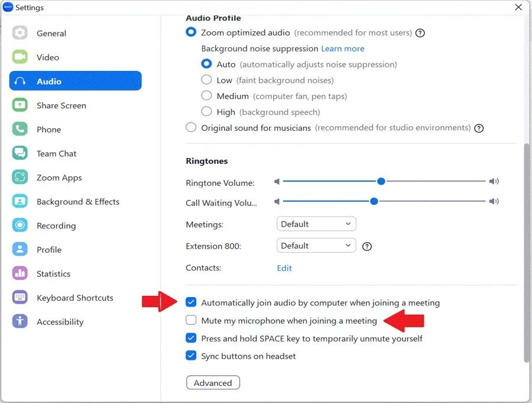Screen dimensions: 532x403
Task: Click the Team Chat bubble icon
Action: pos(20,153)
